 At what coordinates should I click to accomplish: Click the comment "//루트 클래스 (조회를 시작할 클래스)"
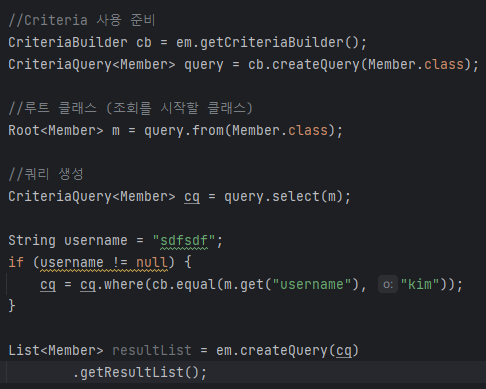point(131,108)
